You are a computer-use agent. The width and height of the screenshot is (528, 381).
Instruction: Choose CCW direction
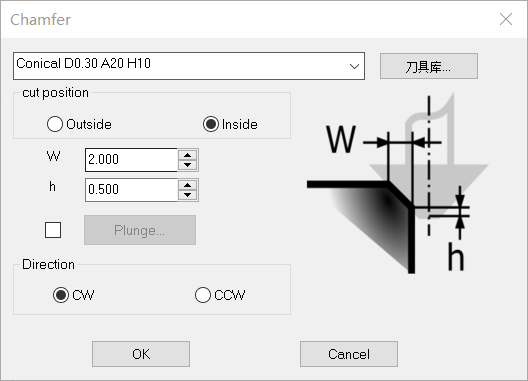coord(220,295)
